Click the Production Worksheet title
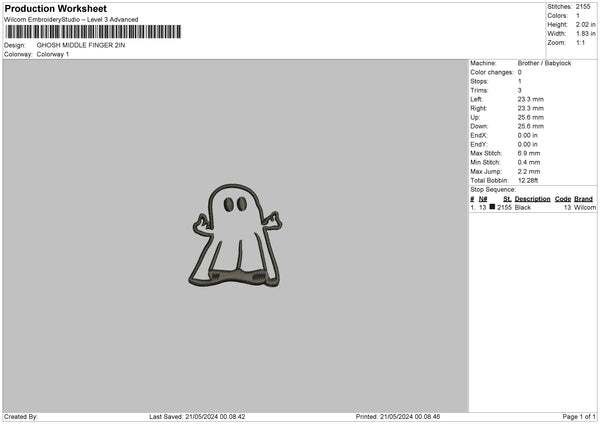600x424 pixels. (55, 8)
